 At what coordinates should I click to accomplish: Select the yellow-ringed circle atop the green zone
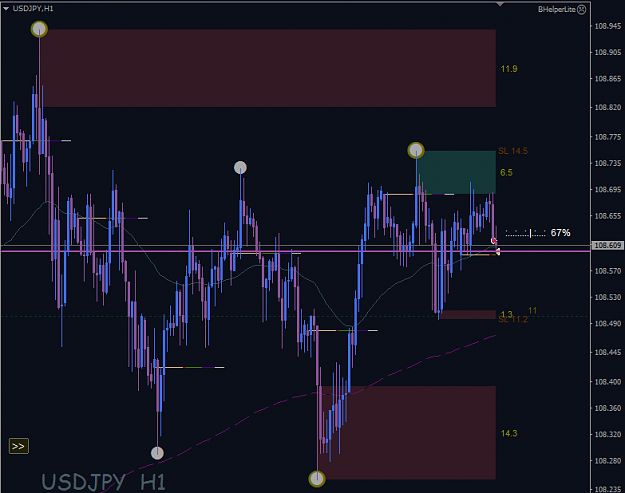coord(416,150)
